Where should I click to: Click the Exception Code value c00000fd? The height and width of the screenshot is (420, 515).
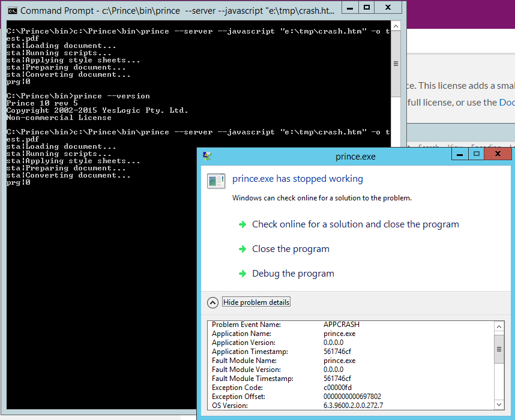coord(337,388)
